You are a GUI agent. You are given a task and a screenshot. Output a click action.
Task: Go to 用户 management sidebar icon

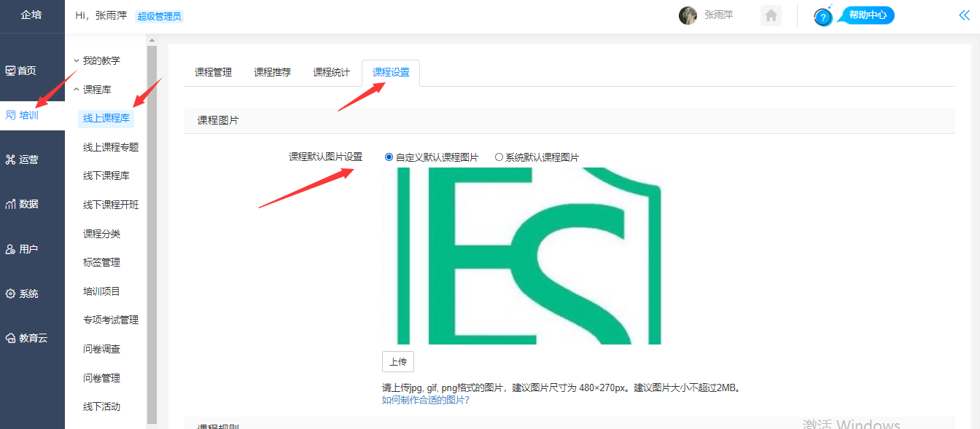11,249
